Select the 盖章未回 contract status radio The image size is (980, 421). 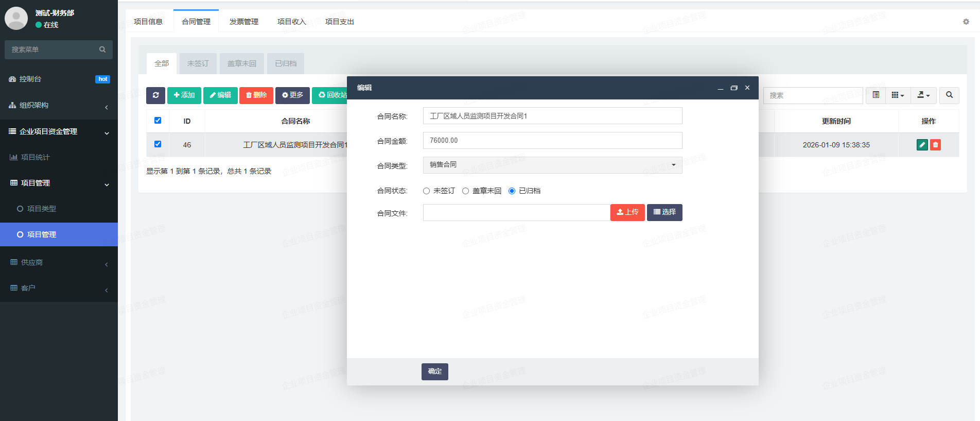466,191
